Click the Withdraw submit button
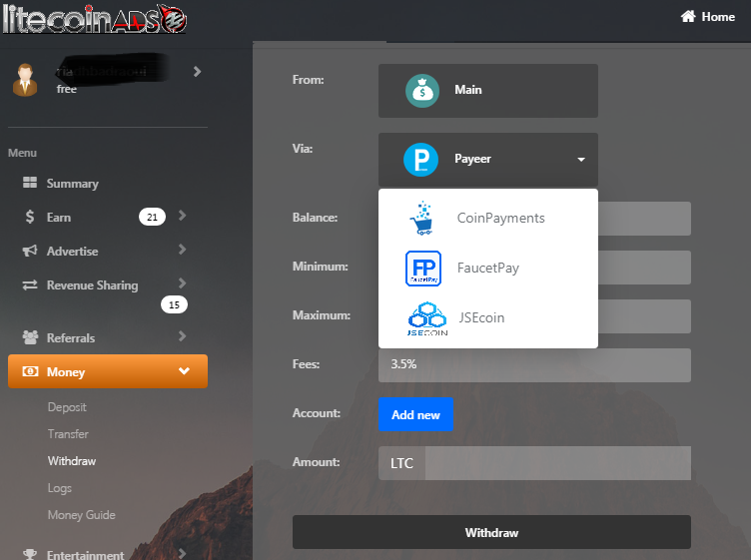The width and height of the screenshot is (751, 560). [x=491, y=532]
